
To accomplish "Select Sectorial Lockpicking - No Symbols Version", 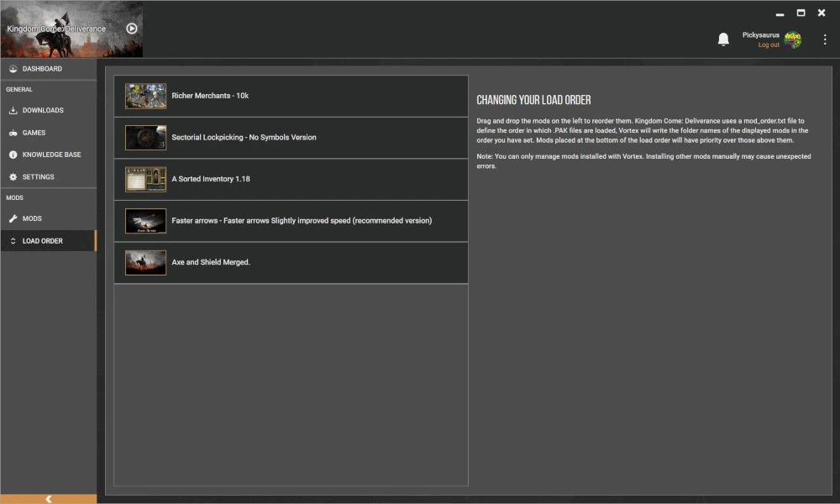I will 291,138.
